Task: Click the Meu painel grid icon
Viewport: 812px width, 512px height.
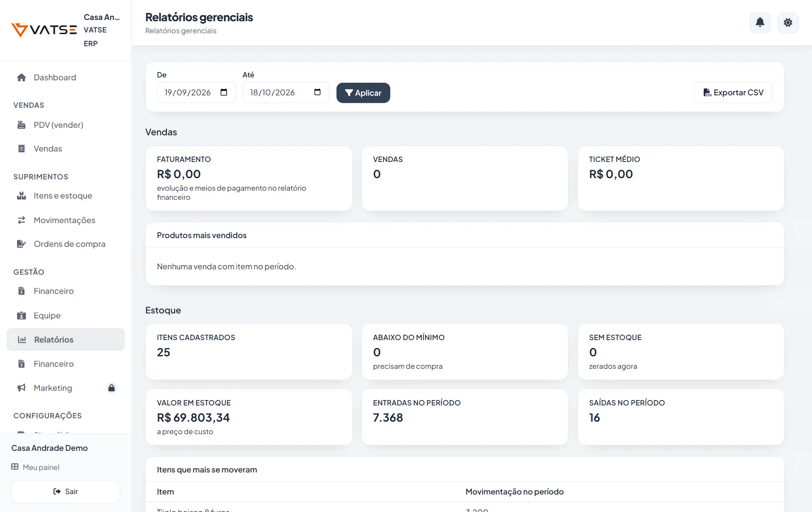Action: click(15, 467)
